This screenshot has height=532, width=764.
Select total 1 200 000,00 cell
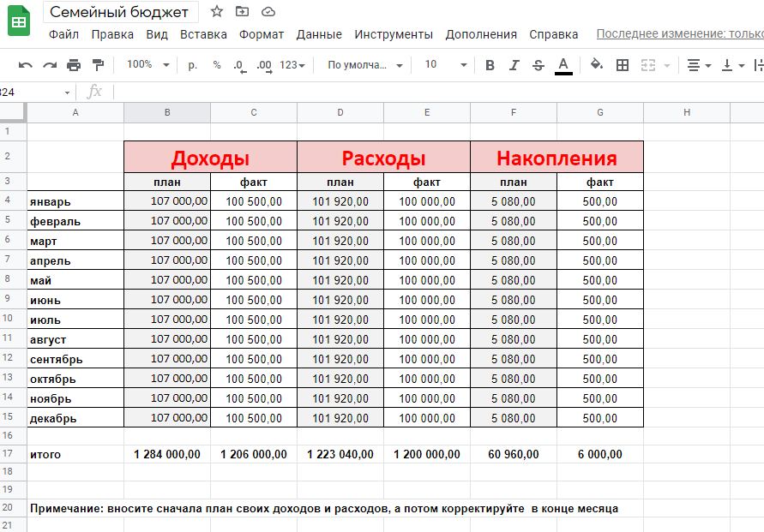[427, 454]
